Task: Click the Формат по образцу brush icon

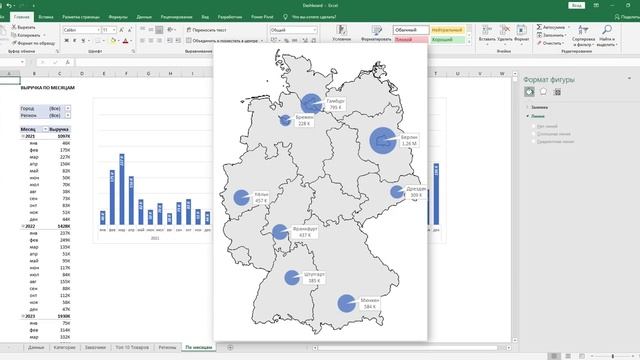Action: [14, 43]
